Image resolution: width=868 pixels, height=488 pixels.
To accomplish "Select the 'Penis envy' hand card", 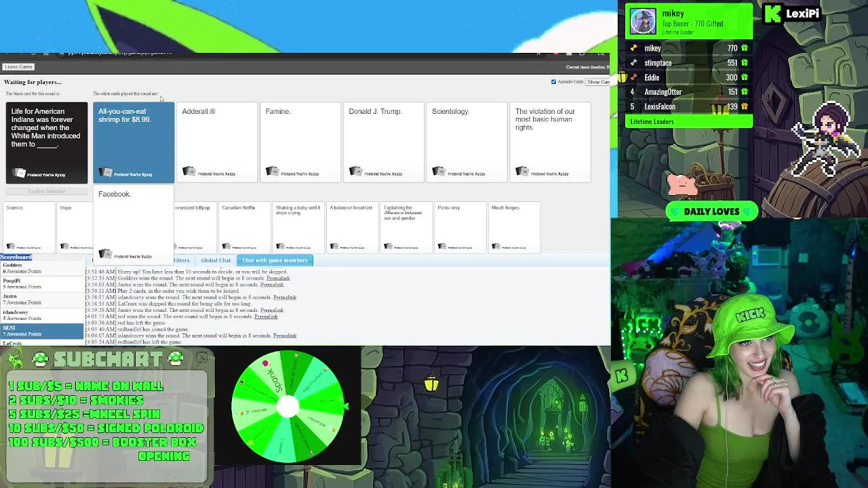I will pos(460,227).
